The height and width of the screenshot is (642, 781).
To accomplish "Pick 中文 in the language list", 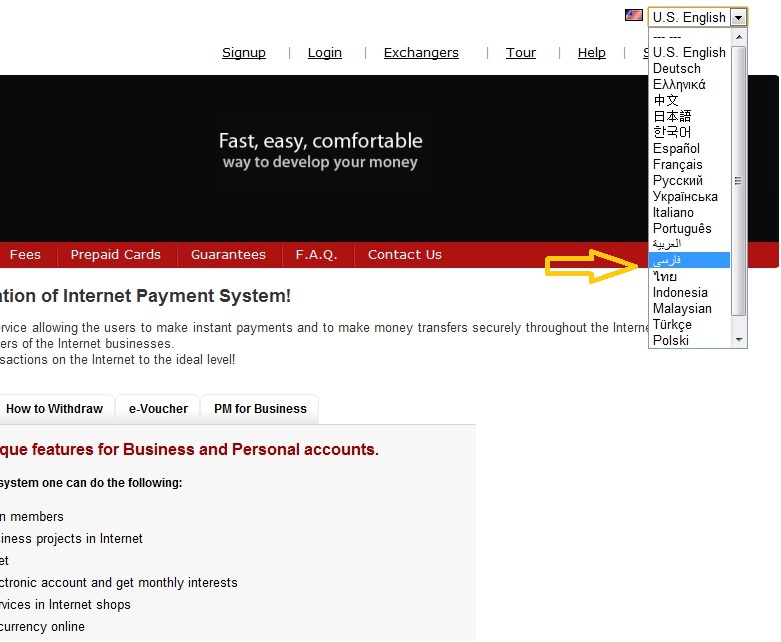I will tap(689, 100).
